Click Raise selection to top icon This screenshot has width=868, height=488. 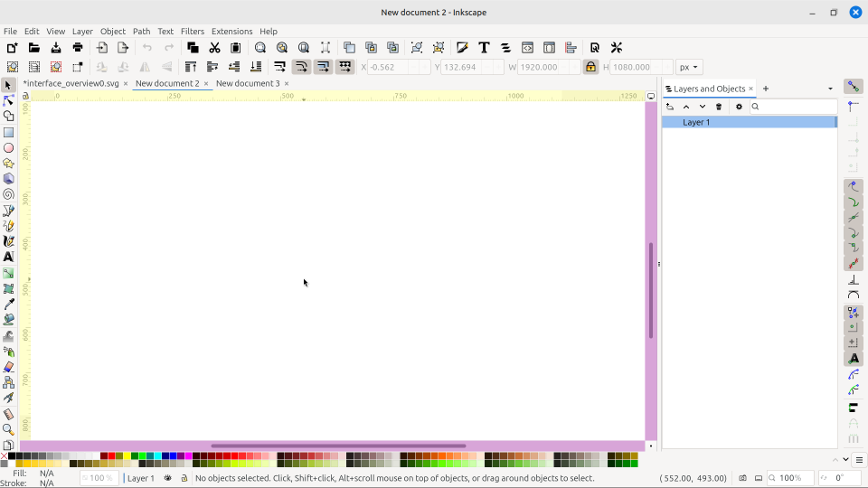191,67
